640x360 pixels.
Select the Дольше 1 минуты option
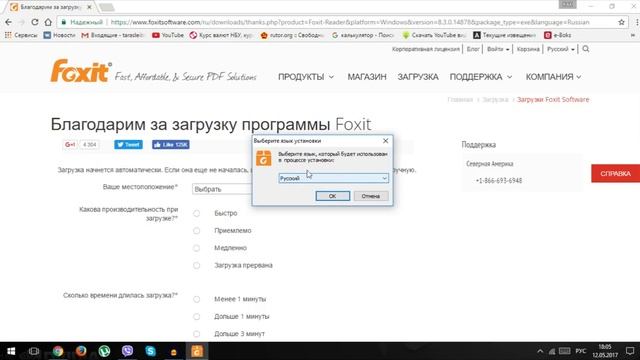pos(196,316)
